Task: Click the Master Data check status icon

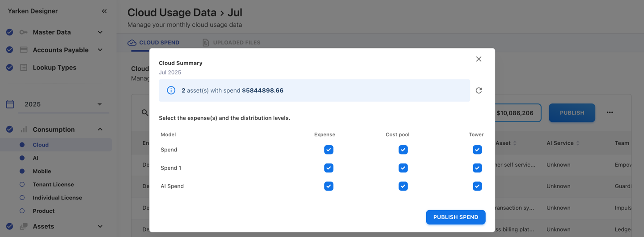Action: (x=9, y=32)
